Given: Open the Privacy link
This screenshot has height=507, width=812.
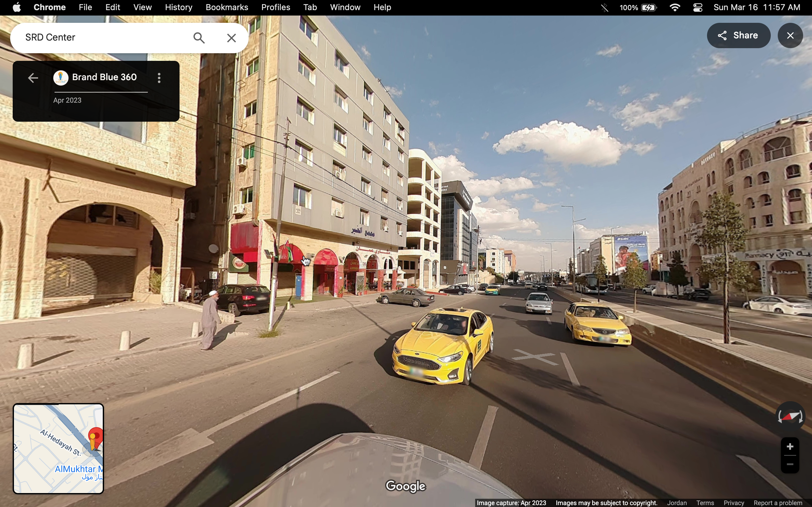Looking at the screenshot, I should coord(734,503).
